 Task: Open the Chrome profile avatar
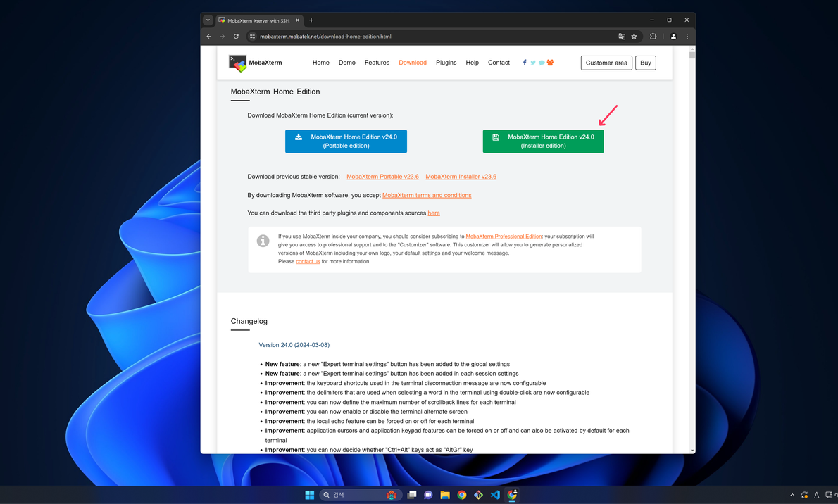click(x=673, y=37)
